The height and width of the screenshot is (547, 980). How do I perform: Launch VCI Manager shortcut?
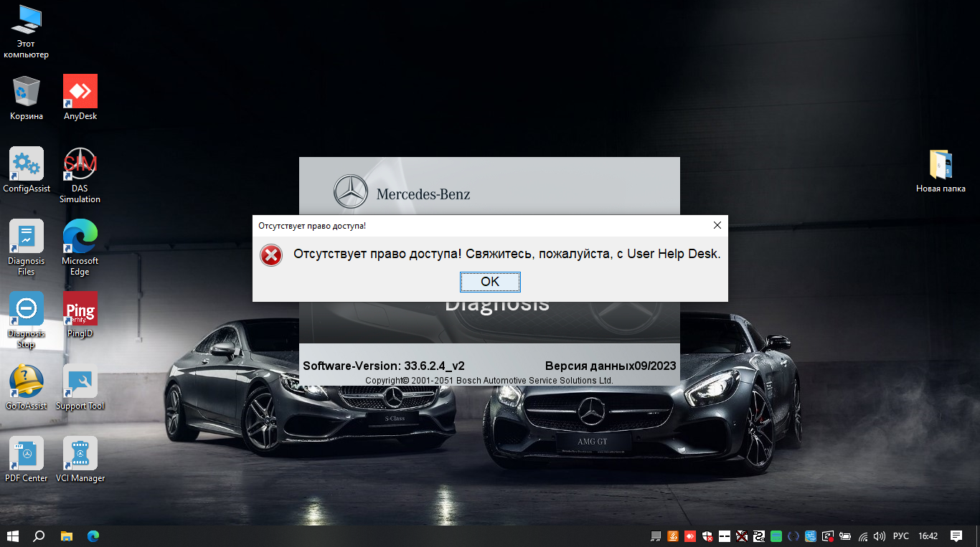click(80, 460)
